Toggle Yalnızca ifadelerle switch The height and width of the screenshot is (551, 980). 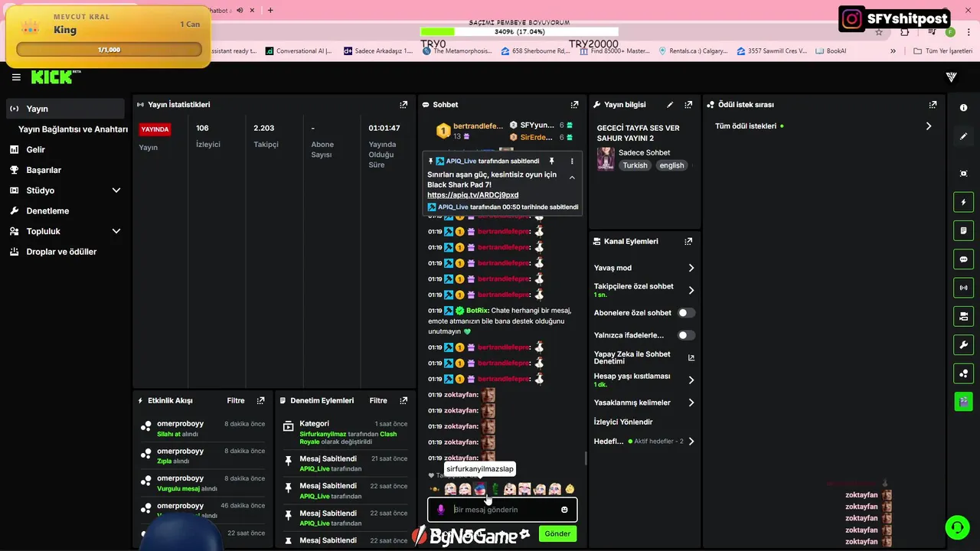(686, 335)
